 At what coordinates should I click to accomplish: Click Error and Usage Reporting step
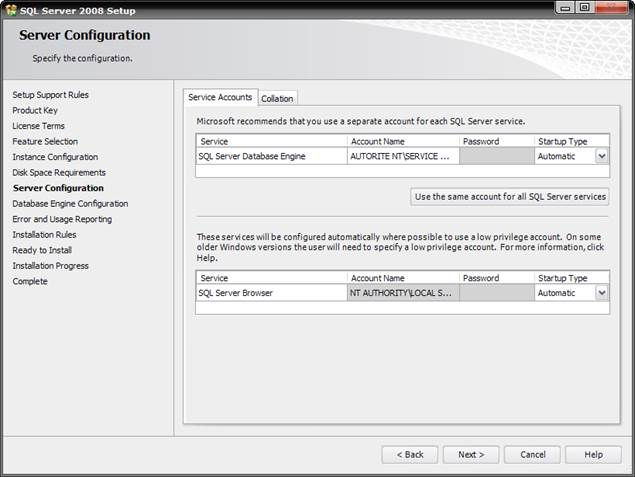[62, 219]
